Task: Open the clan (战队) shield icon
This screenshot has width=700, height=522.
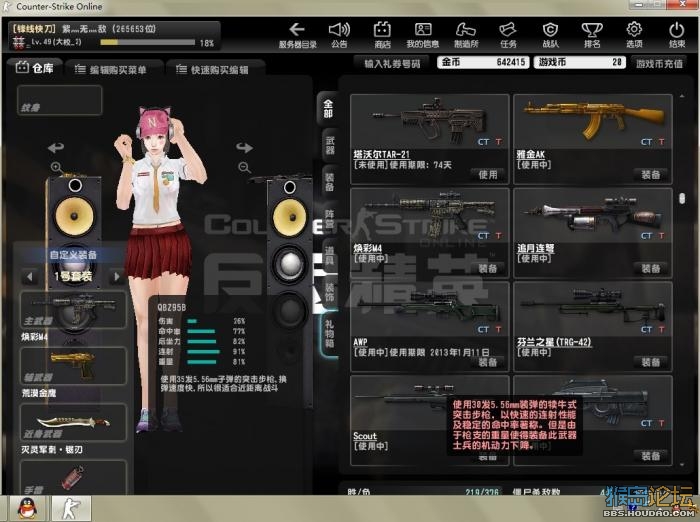Action: [550, 35]
